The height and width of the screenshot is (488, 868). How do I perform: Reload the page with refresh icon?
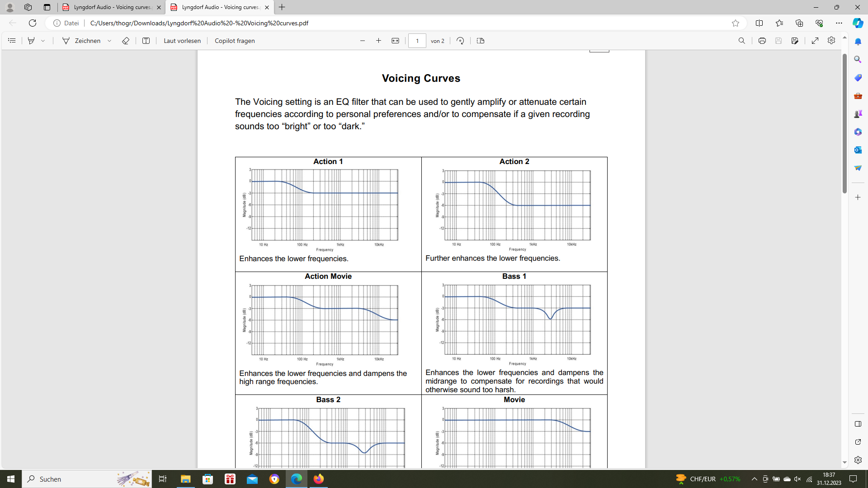click(x=33, y=23)
